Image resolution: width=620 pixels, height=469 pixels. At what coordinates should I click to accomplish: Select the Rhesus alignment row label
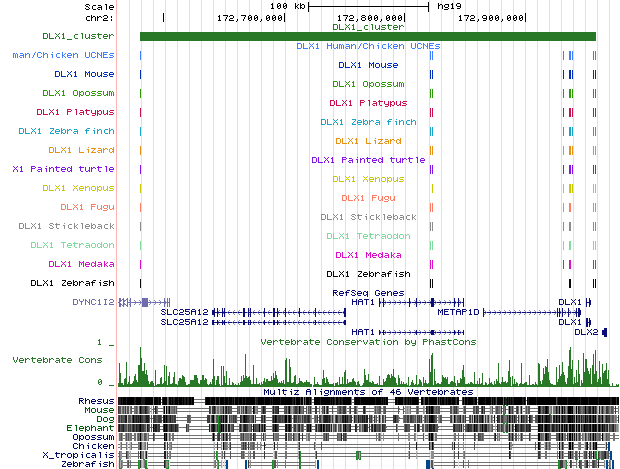click(x=96, y=401)
